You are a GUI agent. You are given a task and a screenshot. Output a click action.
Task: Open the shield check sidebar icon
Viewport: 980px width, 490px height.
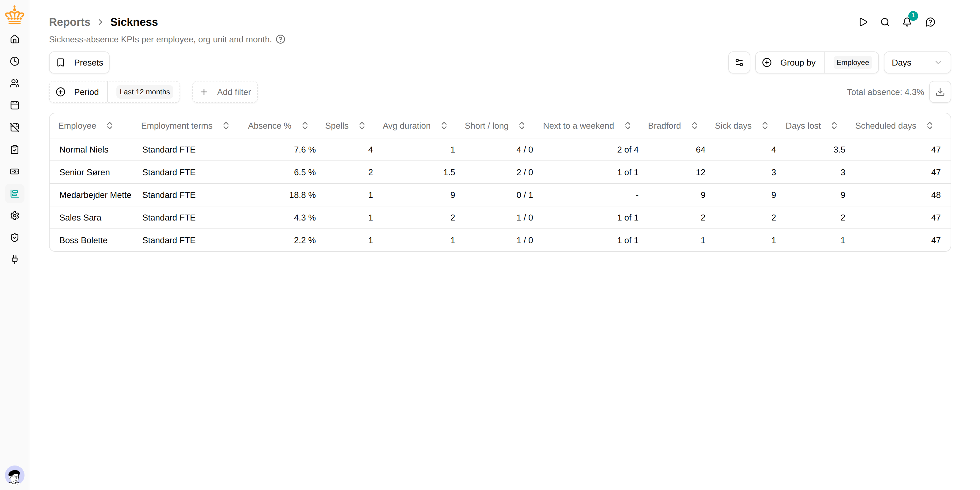click(x=14, y=238)
